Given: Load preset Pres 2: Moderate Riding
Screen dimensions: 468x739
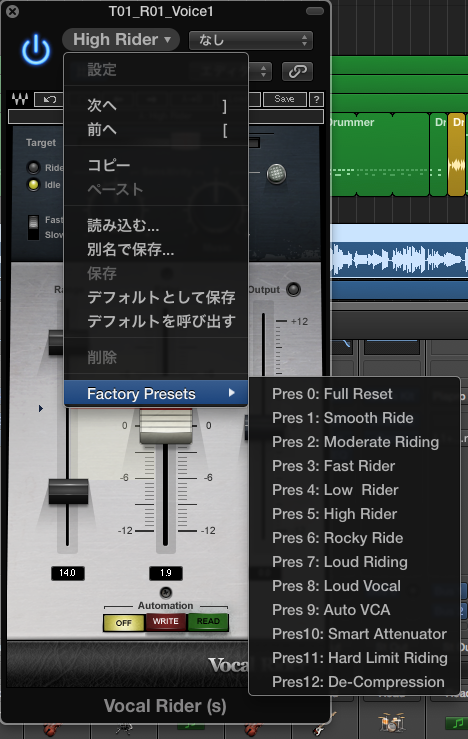Looking at the screenshot, I should [354, 442].
